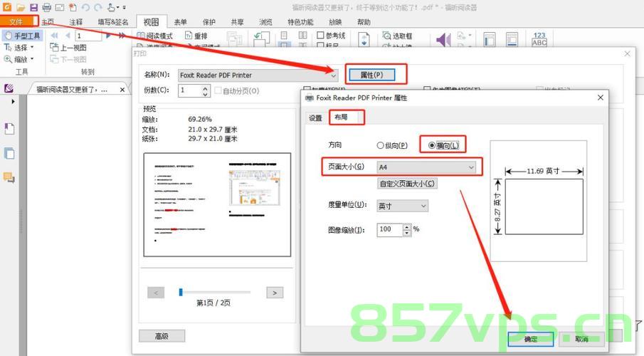This screenshot has height=356, width=644.
Task: Click the word count 123 ABC icon
Action: (x=539, y=39)
